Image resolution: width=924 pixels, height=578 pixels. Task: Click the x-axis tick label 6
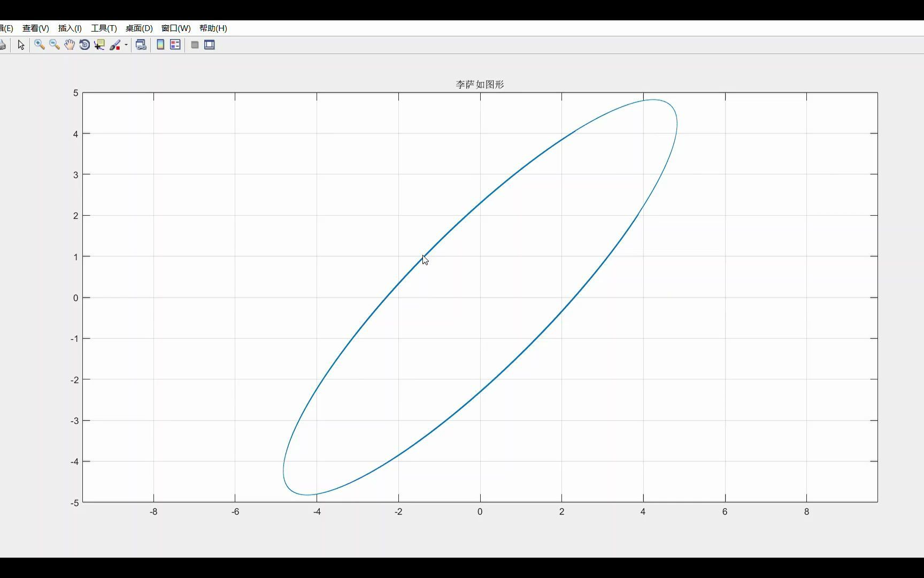click(x=725, y=512)
